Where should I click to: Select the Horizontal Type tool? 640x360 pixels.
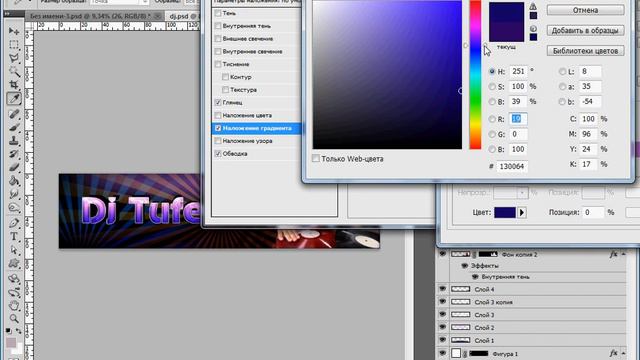click(13, 236)
